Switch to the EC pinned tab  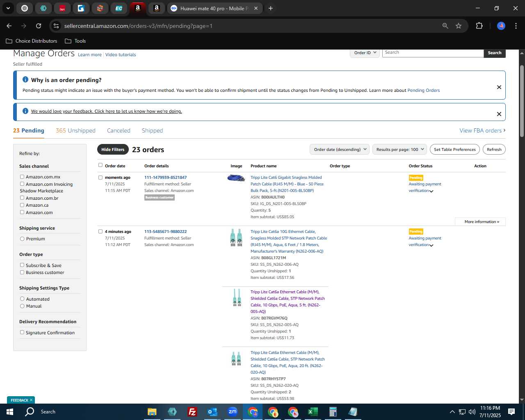coord(119,8)
